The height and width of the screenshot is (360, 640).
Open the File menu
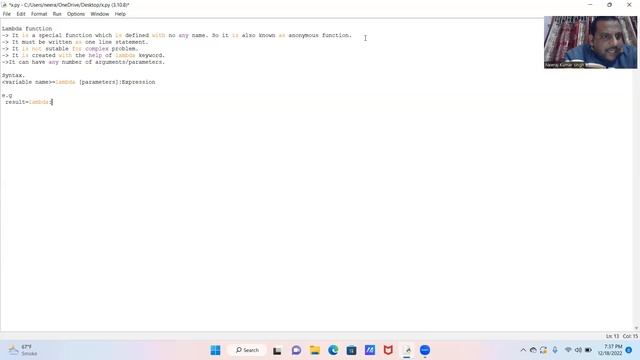click(x=7, y=14)
